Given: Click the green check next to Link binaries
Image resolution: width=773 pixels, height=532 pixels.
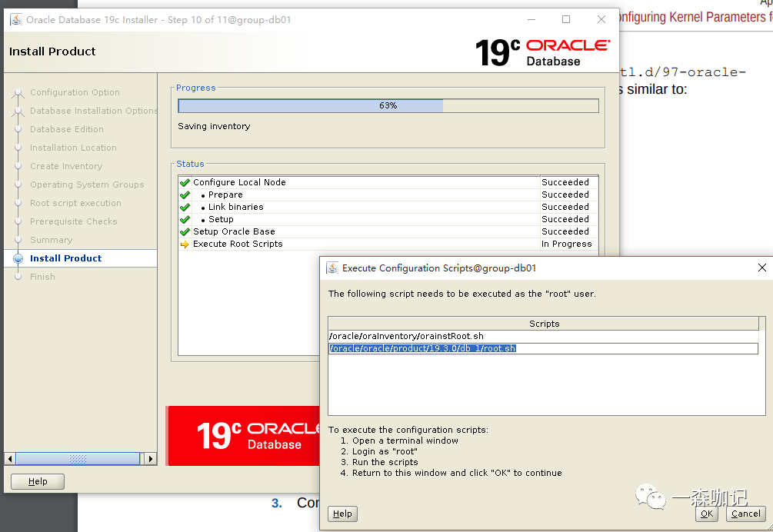Looking at the screenshot, I should coord(185,208).
